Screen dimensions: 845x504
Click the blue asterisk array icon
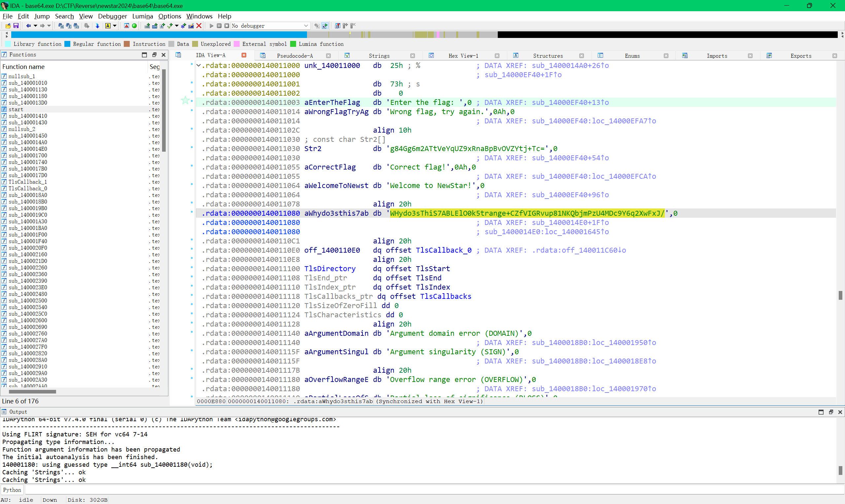184,26
